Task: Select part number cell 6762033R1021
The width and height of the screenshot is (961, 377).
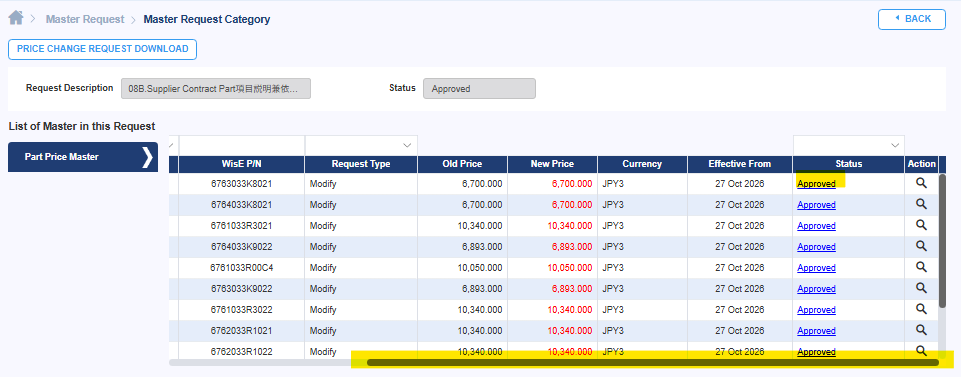Action: pyautogui.click(x=241, y=330)
